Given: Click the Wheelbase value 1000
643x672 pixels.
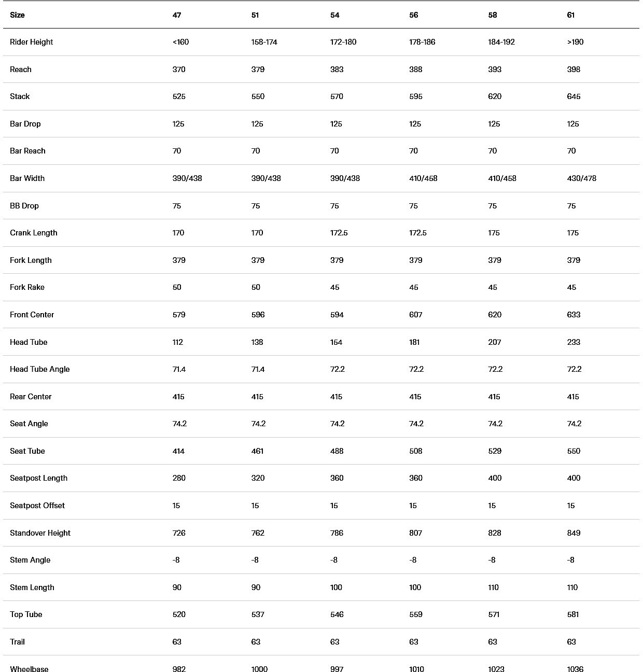Looking at the screenshot, I should click(x=259, y=669).
